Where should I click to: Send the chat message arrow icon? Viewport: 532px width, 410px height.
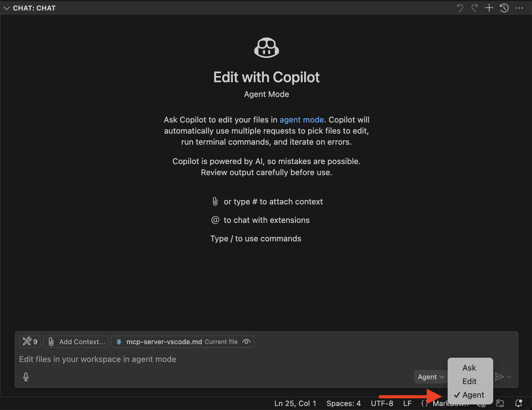(x=499, y=377)
